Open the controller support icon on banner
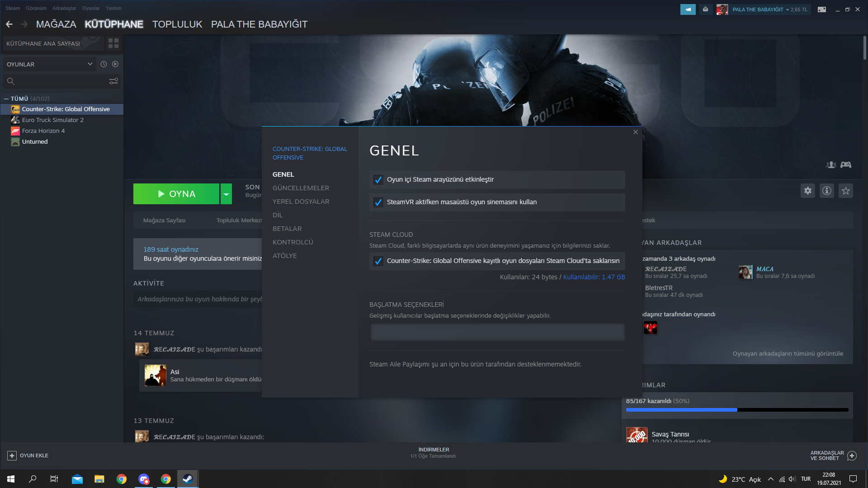The image size is (868, 488). click(x=846, y=165)
